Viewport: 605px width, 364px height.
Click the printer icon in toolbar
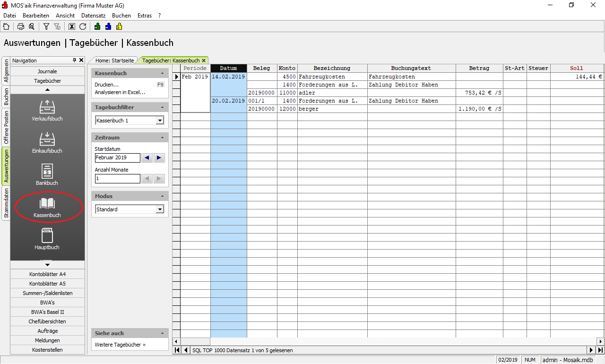(x=21, y=26)
